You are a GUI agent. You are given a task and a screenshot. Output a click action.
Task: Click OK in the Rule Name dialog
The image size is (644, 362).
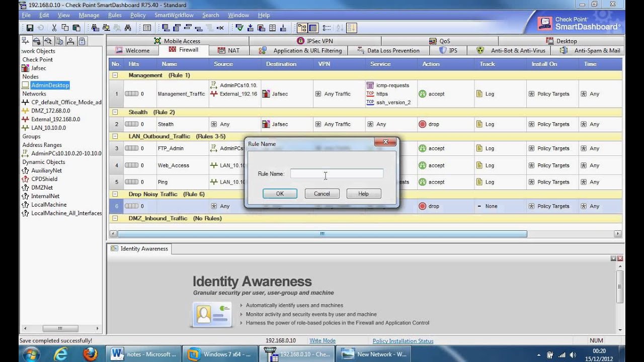point(280,194)
